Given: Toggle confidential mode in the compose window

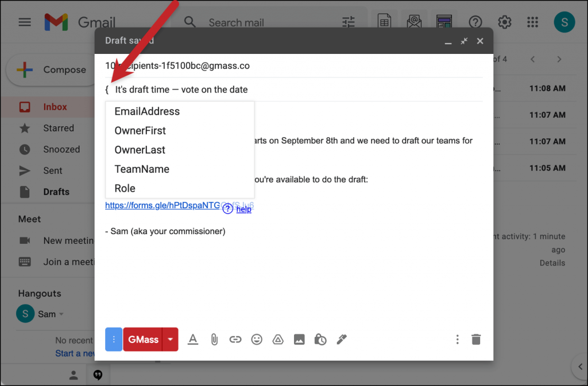Looking at the screenshot, I should point(320,339).
